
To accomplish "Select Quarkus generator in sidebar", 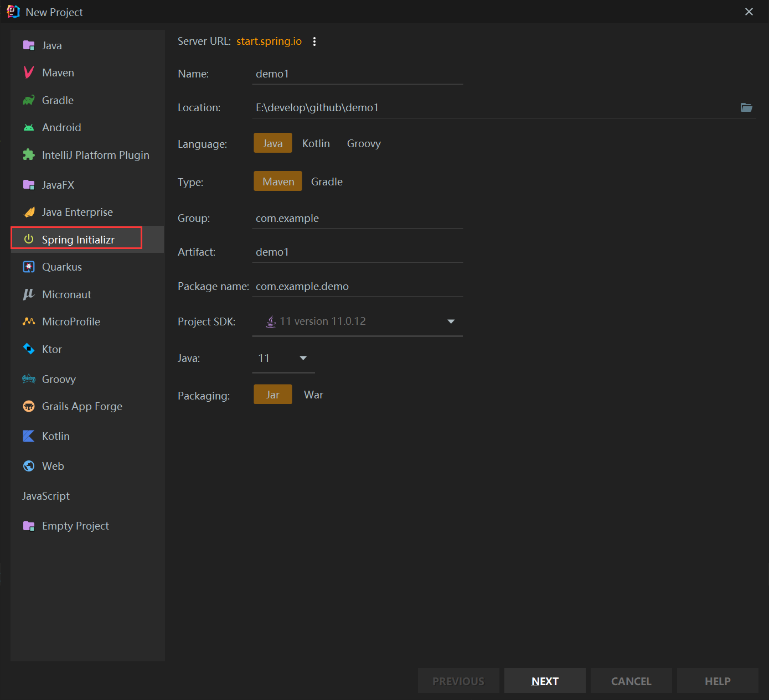I will (87, 267).
